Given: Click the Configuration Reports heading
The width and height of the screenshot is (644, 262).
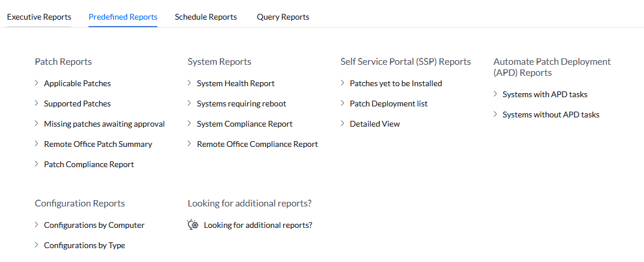Looking at the screenshot, I should pyautogui.click(x=80, y=203).
